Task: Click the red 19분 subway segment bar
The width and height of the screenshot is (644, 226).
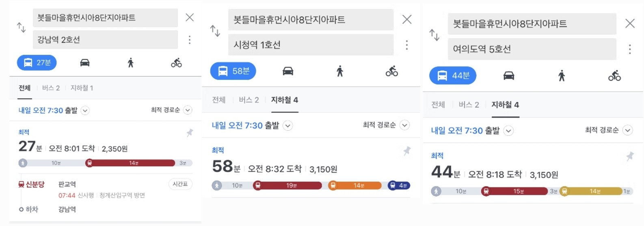Action: click(287, 185)
